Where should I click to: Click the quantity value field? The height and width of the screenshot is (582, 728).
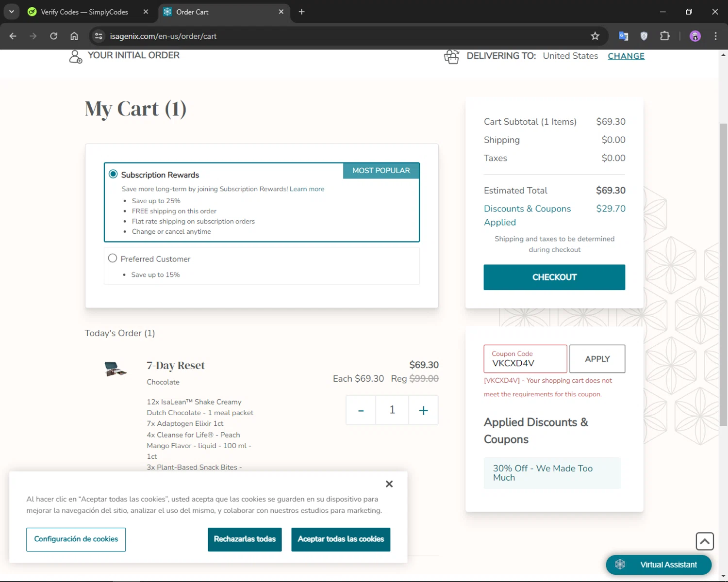[x=392, y=410]
